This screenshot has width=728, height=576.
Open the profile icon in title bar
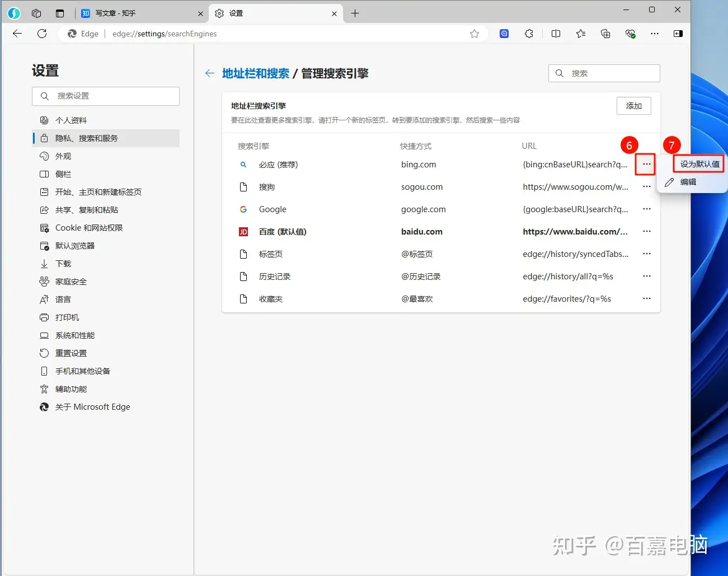14,13
